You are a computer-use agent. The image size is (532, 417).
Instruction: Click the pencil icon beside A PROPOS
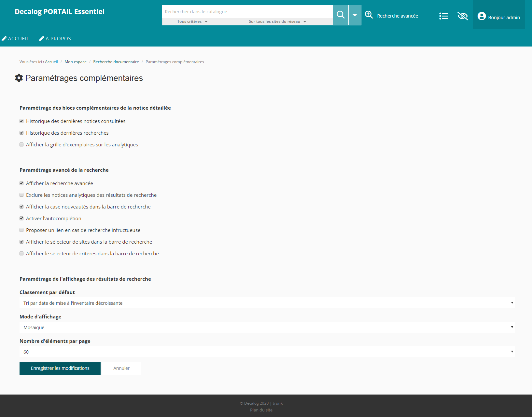click(42, 39)
